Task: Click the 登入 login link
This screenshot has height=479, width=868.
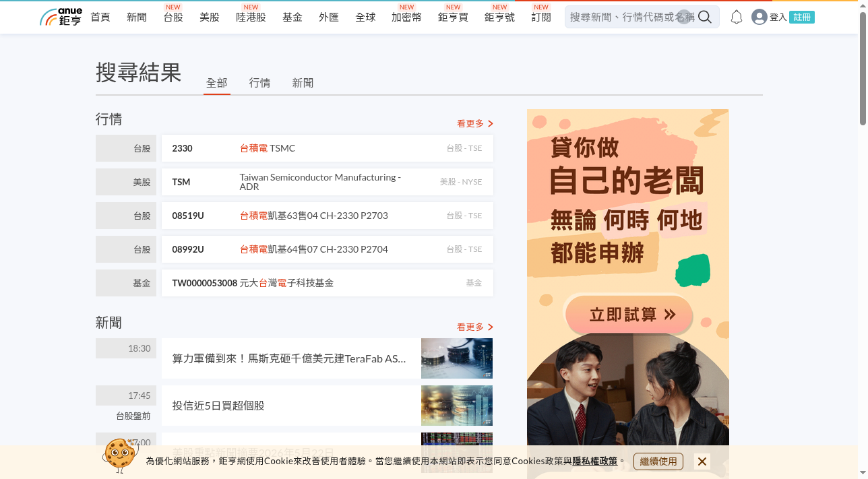Action: 778,18
